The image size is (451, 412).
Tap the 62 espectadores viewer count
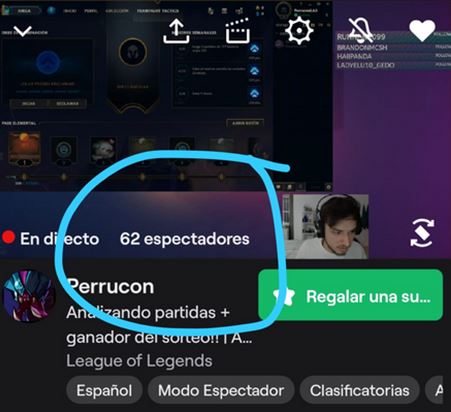point(185,239)
